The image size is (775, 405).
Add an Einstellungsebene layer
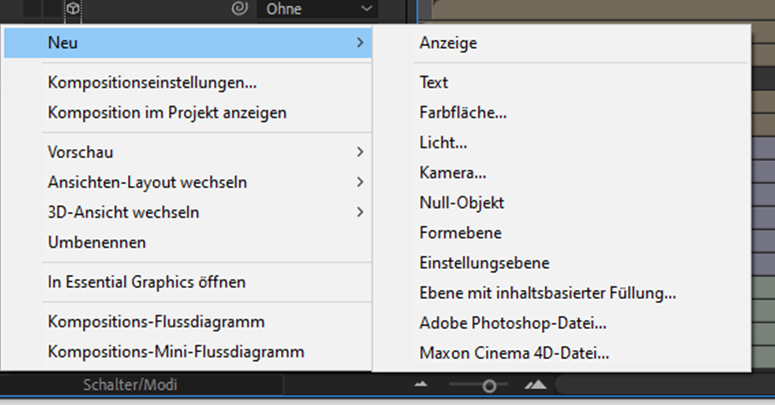[484, 263]
